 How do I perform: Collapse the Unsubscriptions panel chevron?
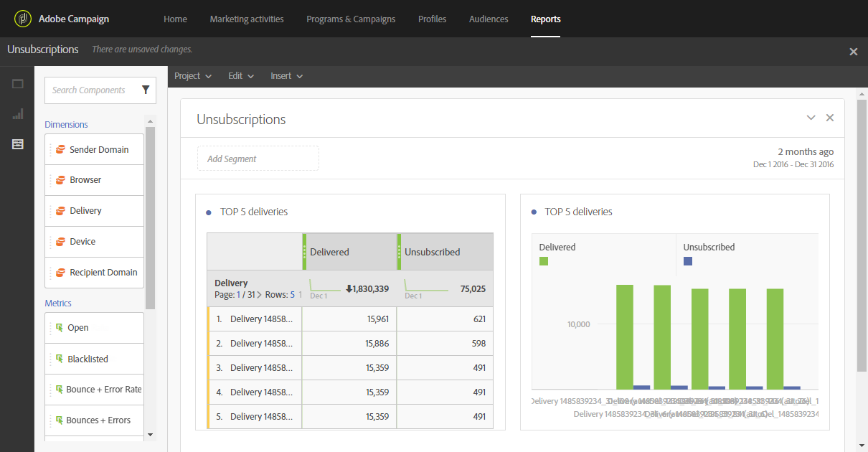tap(811, 118)
